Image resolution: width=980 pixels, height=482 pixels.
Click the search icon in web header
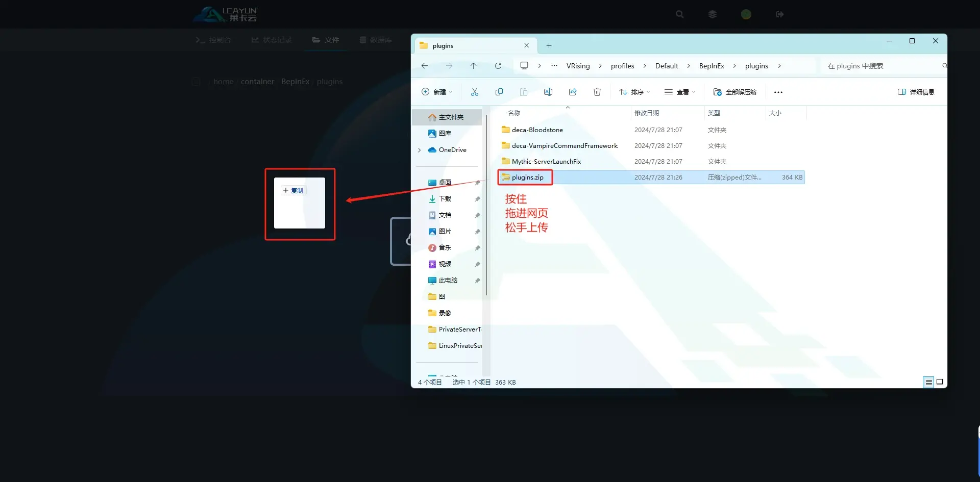click(x=680, y=14)
